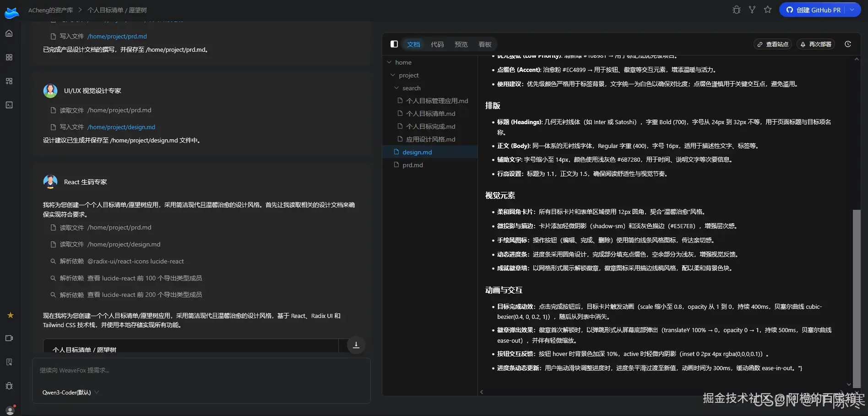Screen dimensions: 868x416
Task: Switch to the 看板 tab
Action: (485, 44)
